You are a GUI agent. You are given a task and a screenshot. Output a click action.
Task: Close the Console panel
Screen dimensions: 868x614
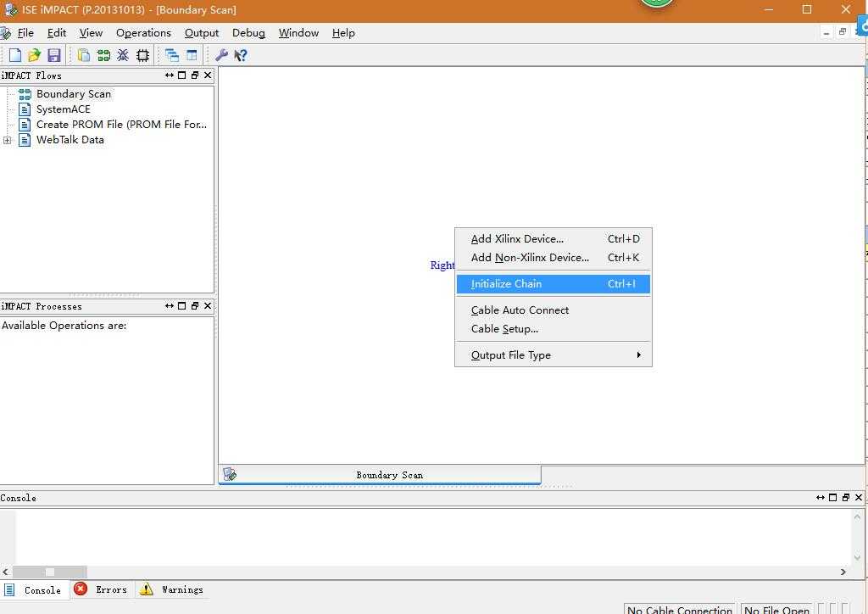click(859, 498)
